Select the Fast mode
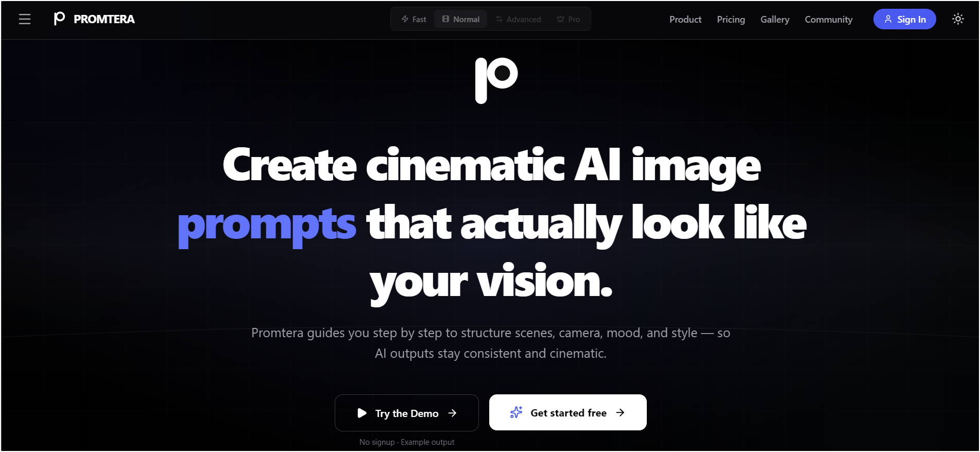The image size is (980, 452). click(414, 19)
